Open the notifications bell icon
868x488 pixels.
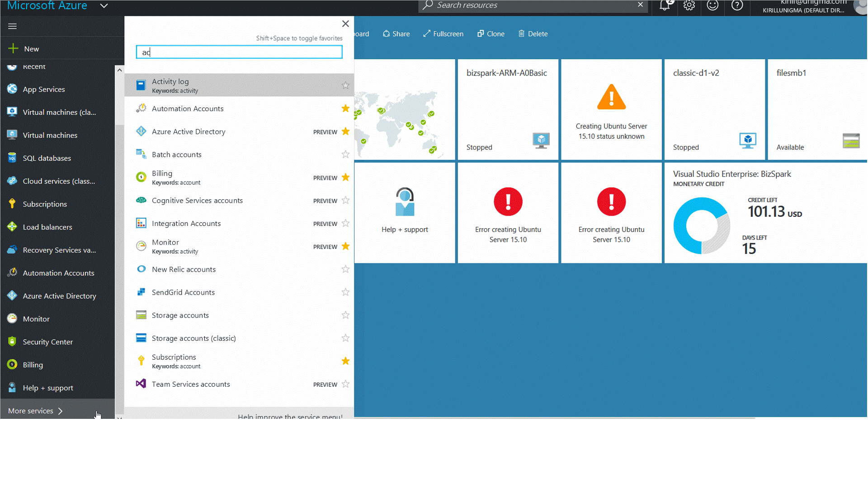(664, 5)
